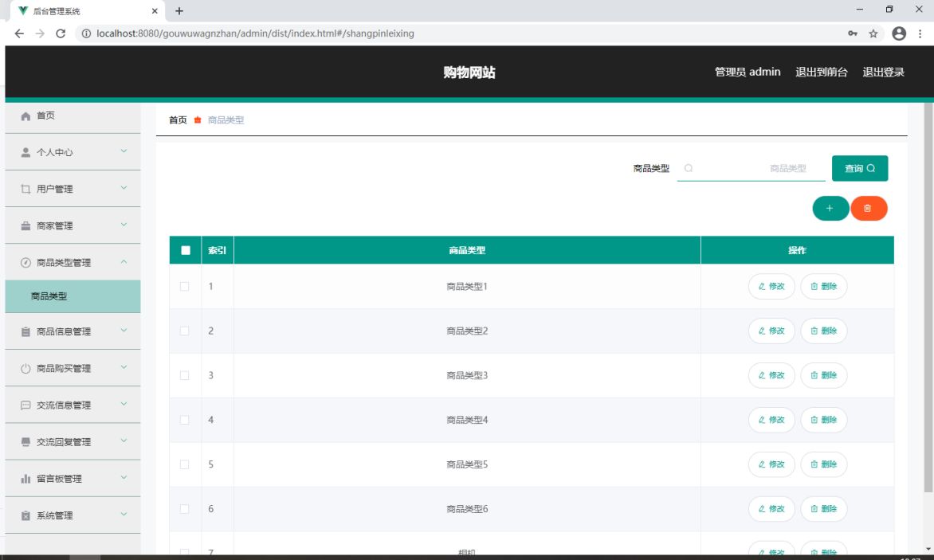
Task: Click the home icon beside 首页 in sidebar
Action: coord(26,116)
